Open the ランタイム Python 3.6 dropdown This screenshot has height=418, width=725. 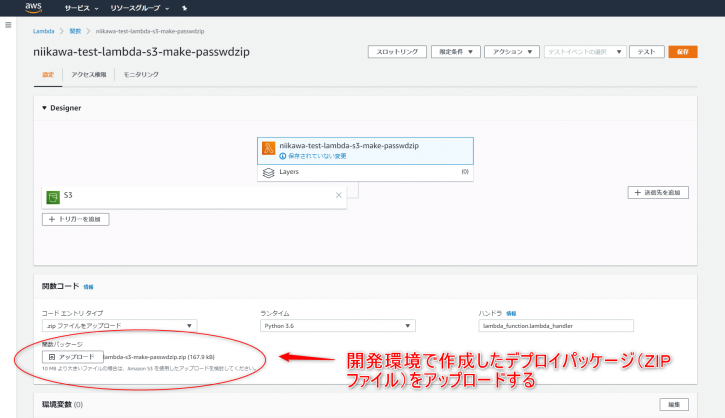[338, 326]
